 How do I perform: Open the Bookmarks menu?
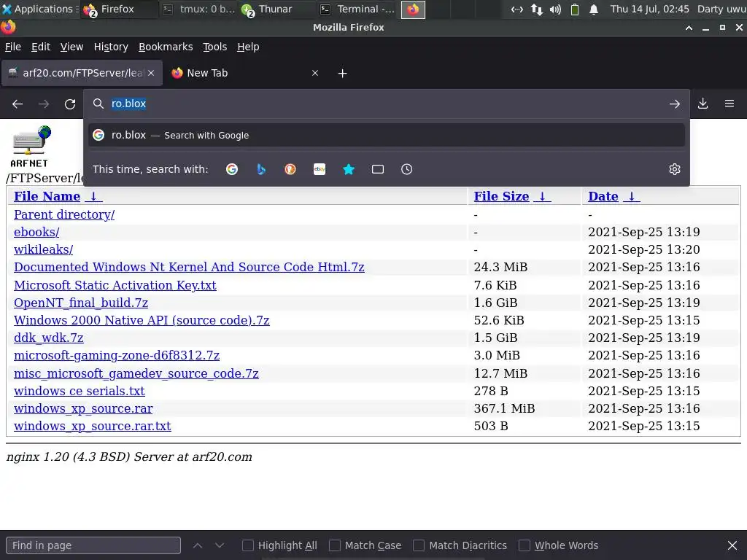[166, 47]
